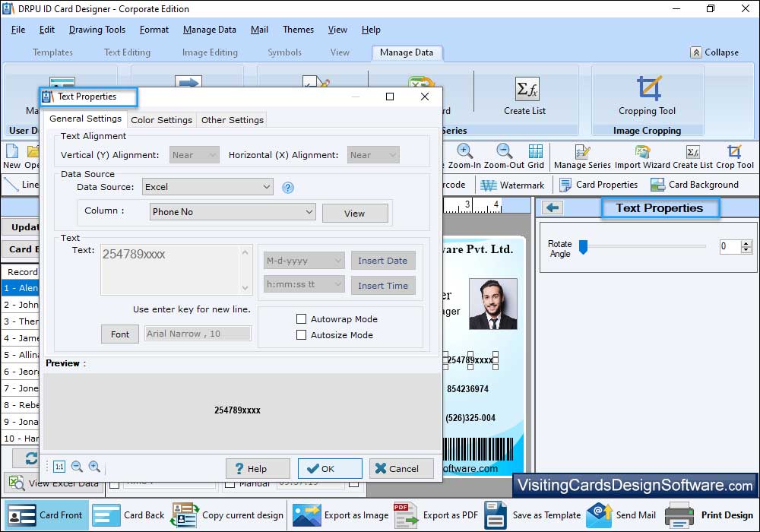Open the Format menu
The height and width of the screenshot is (532, 760).
(154, 30)
